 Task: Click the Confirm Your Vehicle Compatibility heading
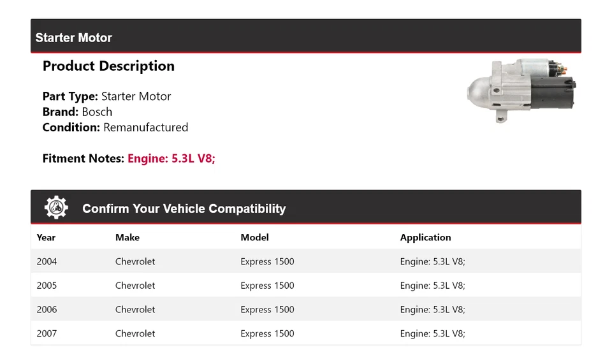pyautogui.click(x=184, y=208)
